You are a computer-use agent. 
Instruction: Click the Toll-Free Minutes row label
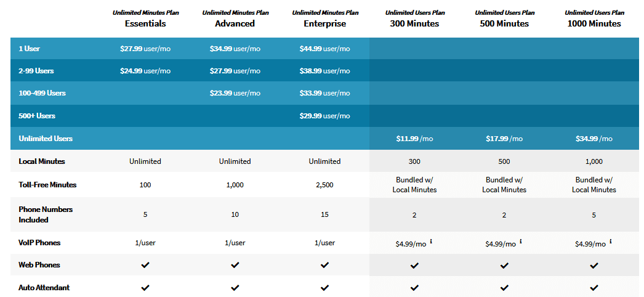coord(47,185)
